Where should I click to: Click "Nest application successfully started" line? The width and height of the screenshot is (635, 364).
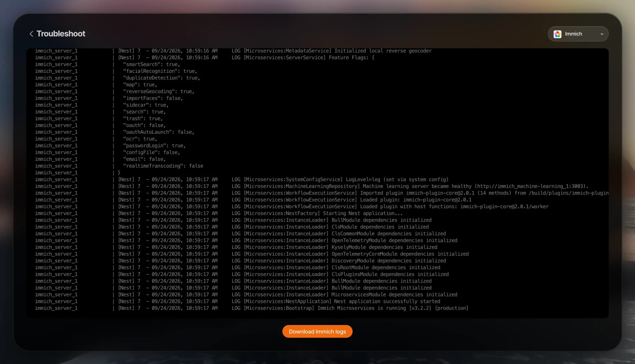(238, 301)
